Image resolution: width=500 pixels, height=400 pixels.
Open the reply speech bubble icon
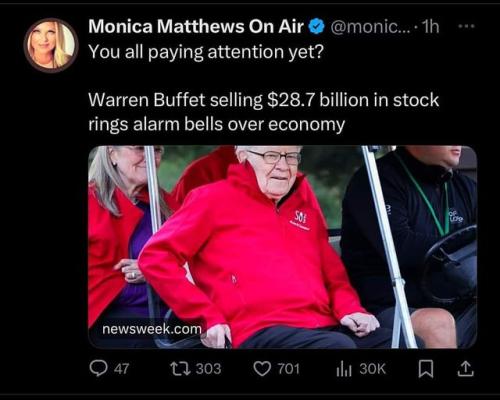[x=98, y=369]
